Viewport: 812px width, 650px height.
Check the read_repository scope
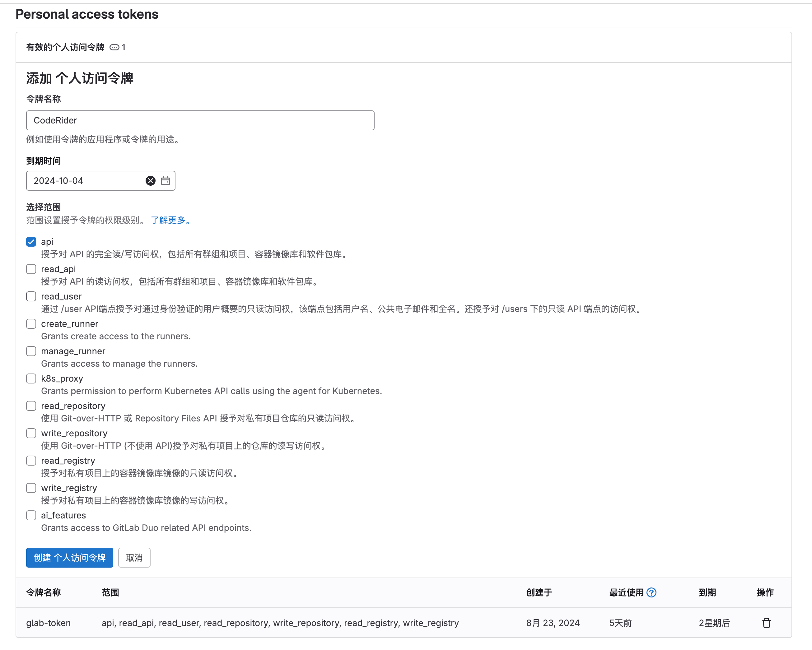[31, 406]
